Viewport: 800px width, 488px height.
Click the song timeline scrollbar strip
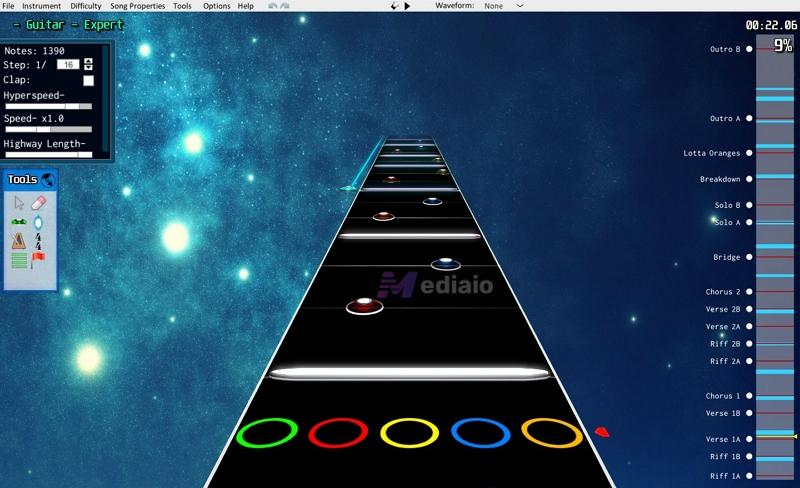tap(775, 257)
